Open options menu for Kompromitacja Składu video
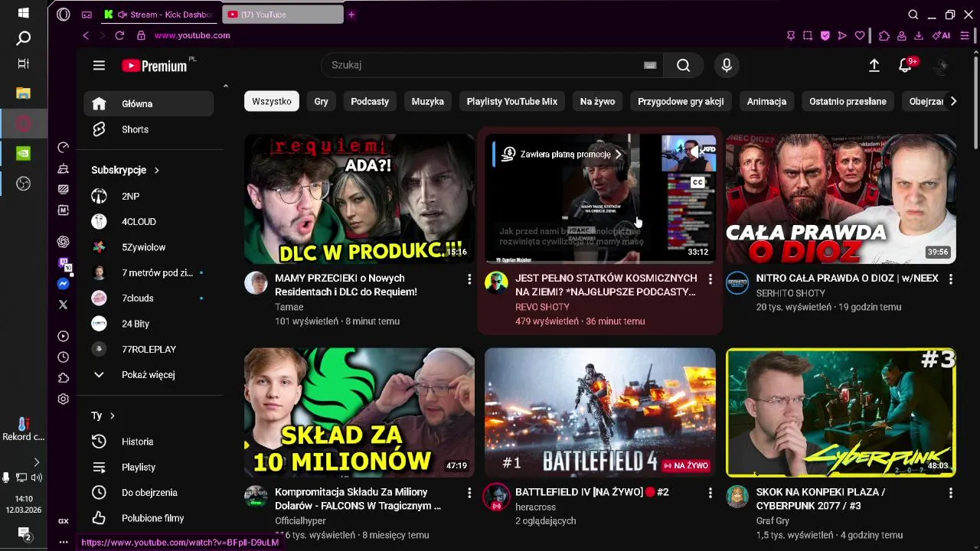 [x=469, y=493]
